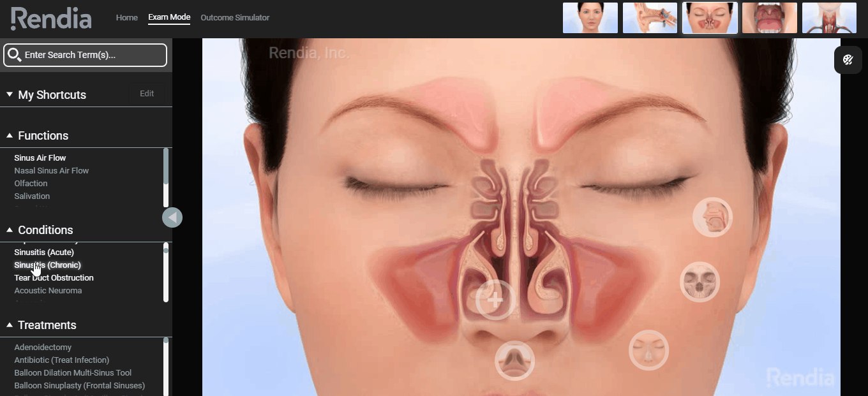Select Sinusitis (Chronic) from Conditions
The width and height of the screenshot is (868, 396).
(47, 265)
